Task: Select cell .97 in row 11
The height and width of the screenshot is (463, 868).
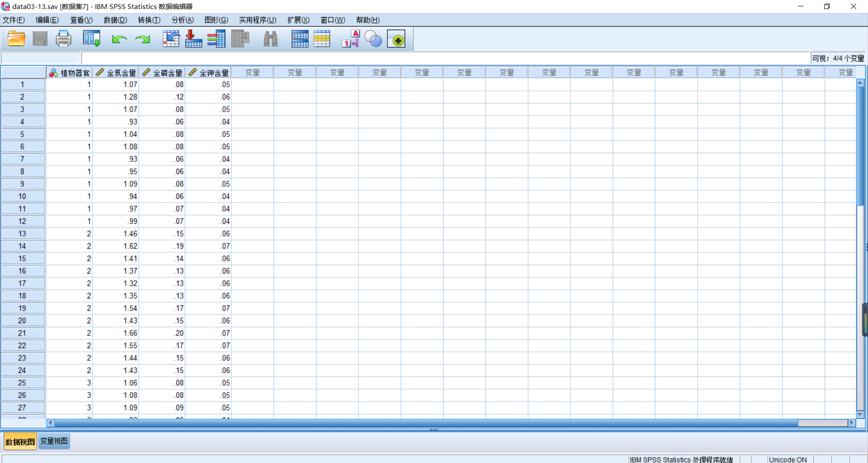Action: tap(116, 209)
